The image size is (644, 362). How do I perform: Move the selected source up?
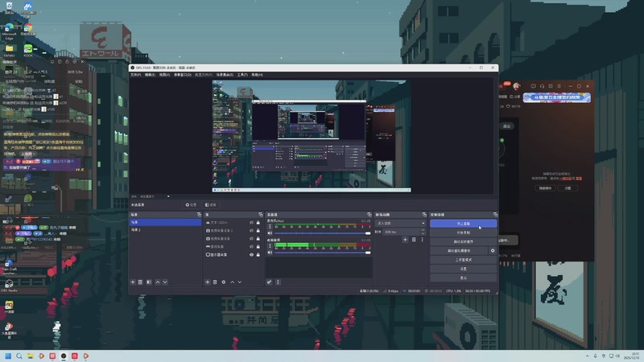[x=233, y=282]
